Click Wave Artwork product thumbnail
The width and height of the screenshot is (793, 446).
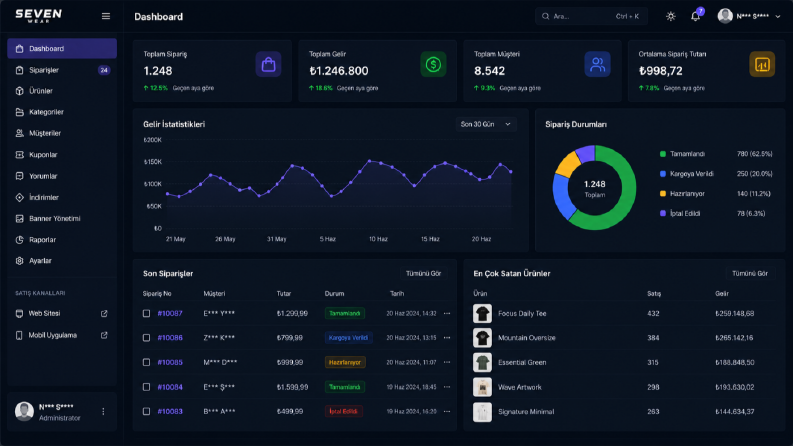[x=482, y=387]
